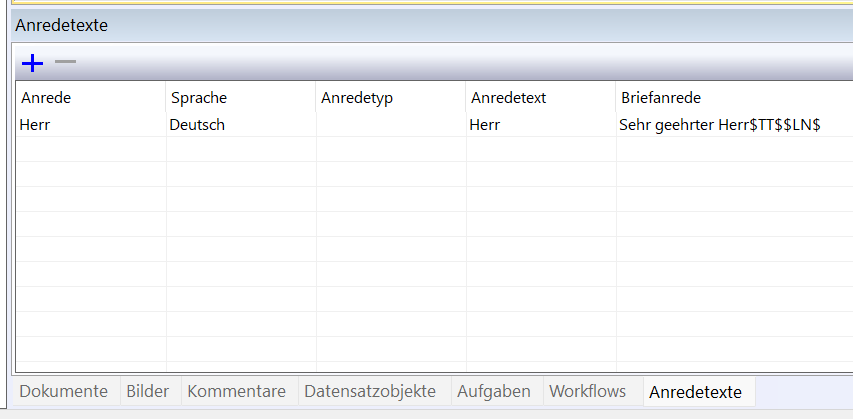Switch to the Bilder tab
The image size is (853, 419).
[147, 391]
